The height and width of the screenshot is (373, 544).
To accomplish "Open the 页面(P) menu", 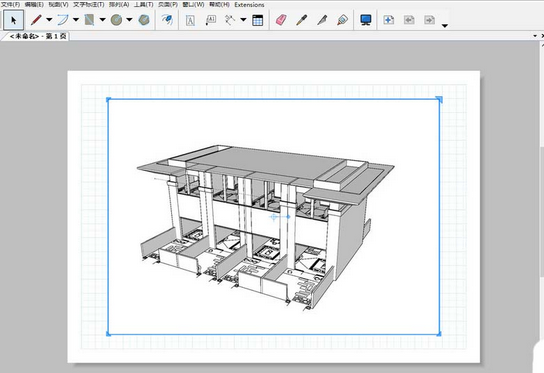I will click(168, 5).
